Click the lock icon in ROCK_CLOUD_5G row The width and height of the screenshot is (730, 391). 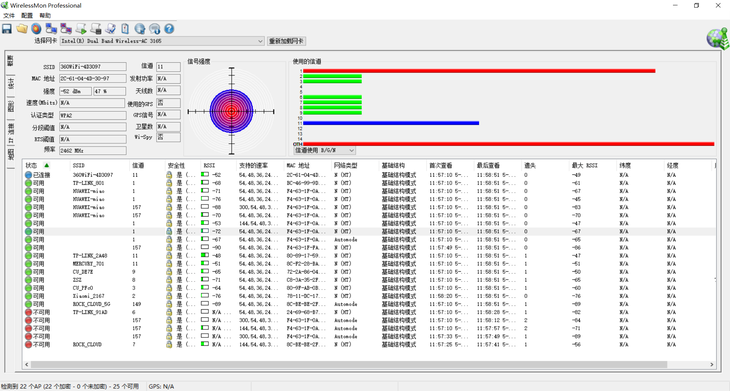click(169, 304)
